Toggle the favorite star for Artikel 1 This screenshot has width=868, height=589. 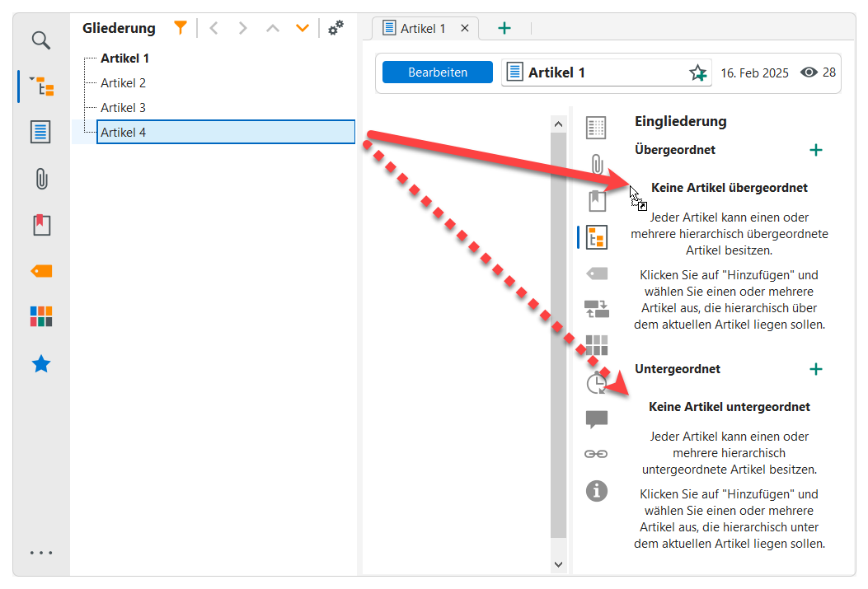coord(698,73)
